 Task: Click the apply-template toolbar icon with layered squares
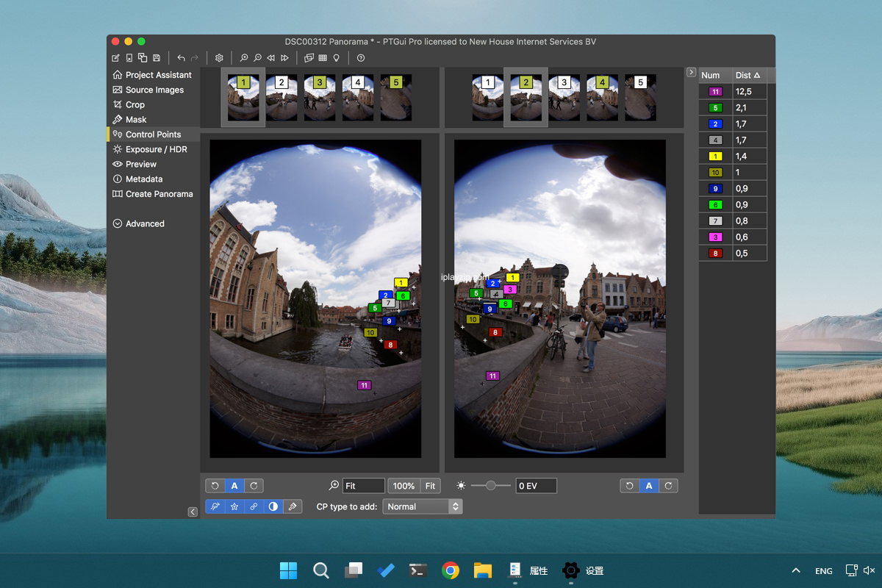pyautogui.click(x=143, y=58)
